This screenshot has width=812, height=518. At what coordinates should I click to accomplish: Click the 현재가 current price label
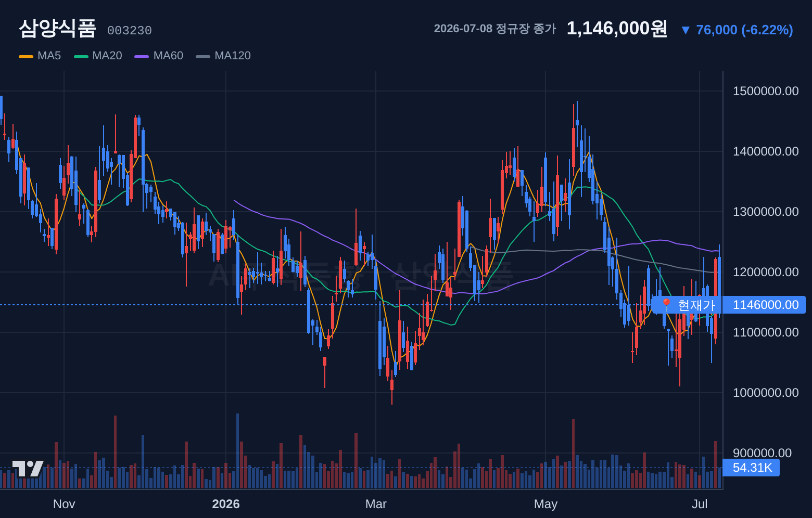tap(696, 305)
